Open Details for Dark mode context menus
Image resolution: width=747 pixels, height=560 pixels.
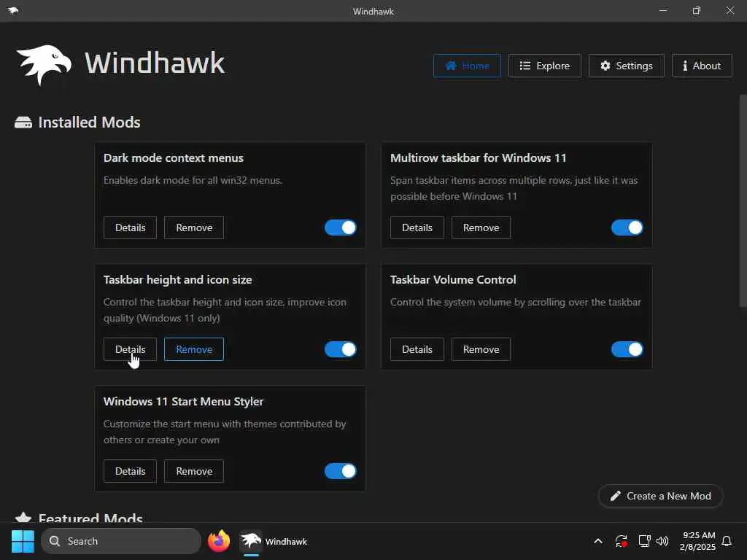(130, 227)
